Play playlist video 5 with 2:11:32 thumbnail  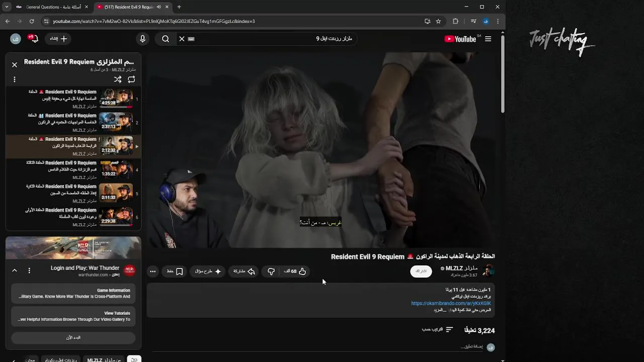73,194
